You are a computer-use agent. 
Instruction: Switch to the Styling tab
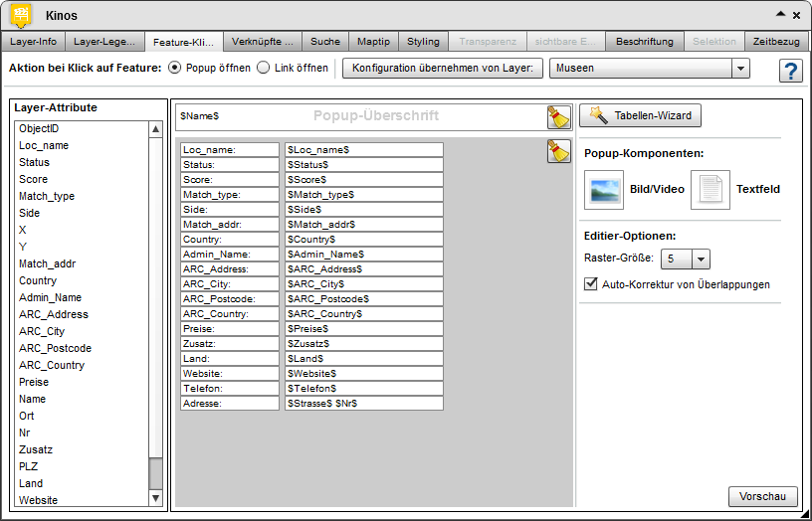point(423,42)
